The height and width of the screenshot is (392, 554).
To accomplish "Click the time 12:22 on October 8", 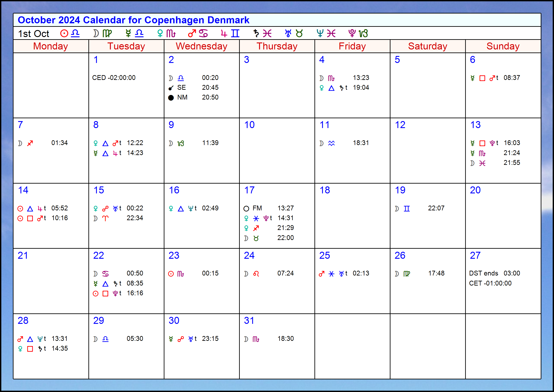I will [135, 143].
